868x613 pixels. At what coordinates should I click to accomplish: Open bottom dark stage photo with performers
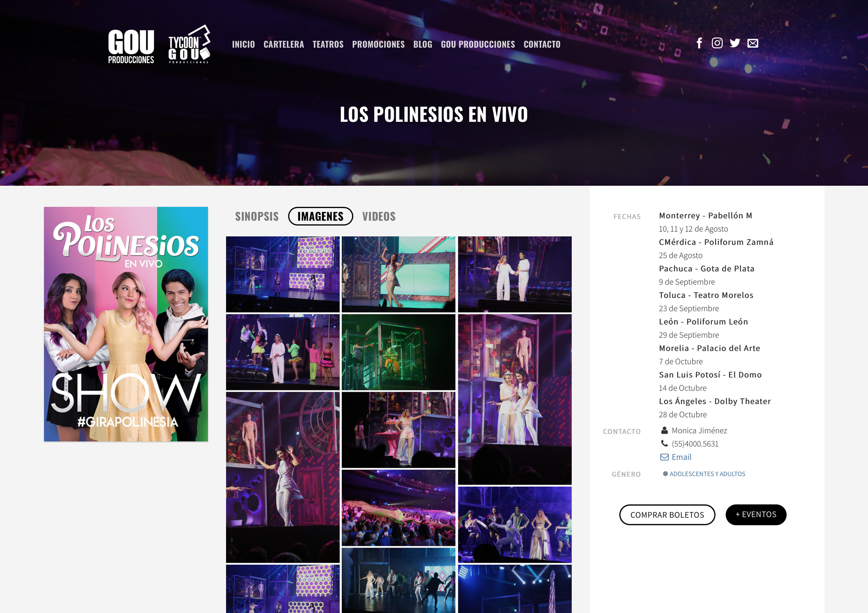(399, 581)
